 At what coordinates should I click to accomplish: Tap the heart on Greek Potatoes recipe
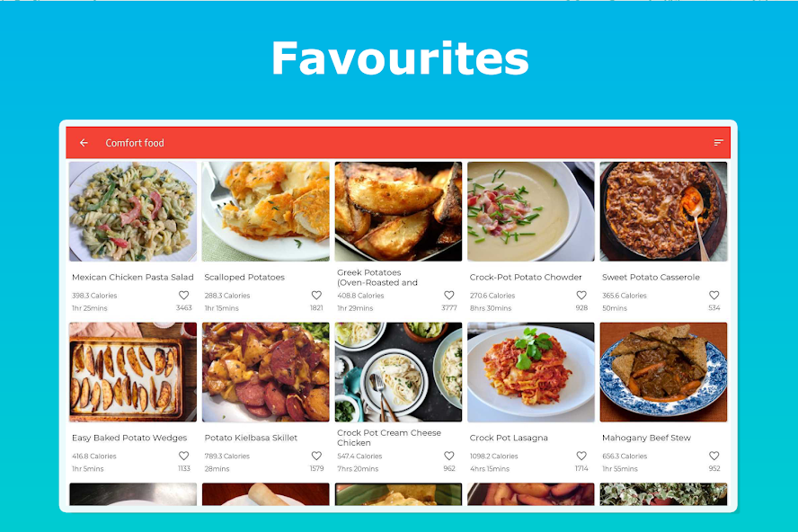click(x=449, y=296)
